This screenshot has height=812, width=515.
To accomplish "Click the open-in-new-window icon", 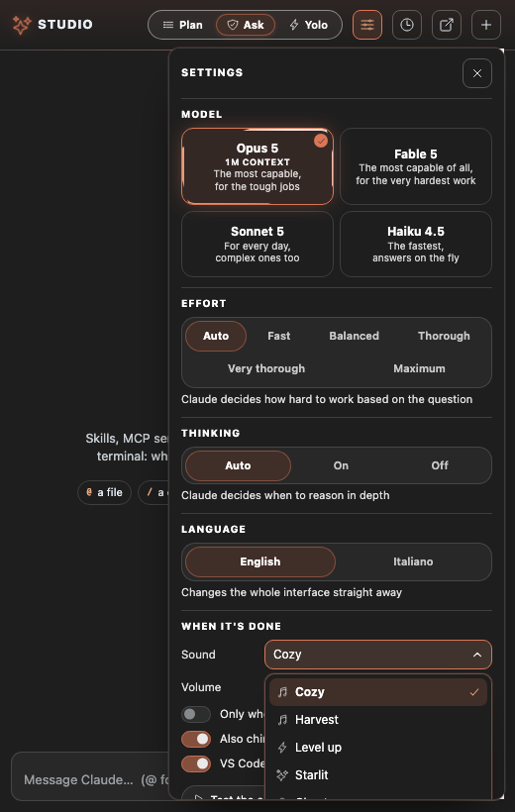I will (447, 25).
